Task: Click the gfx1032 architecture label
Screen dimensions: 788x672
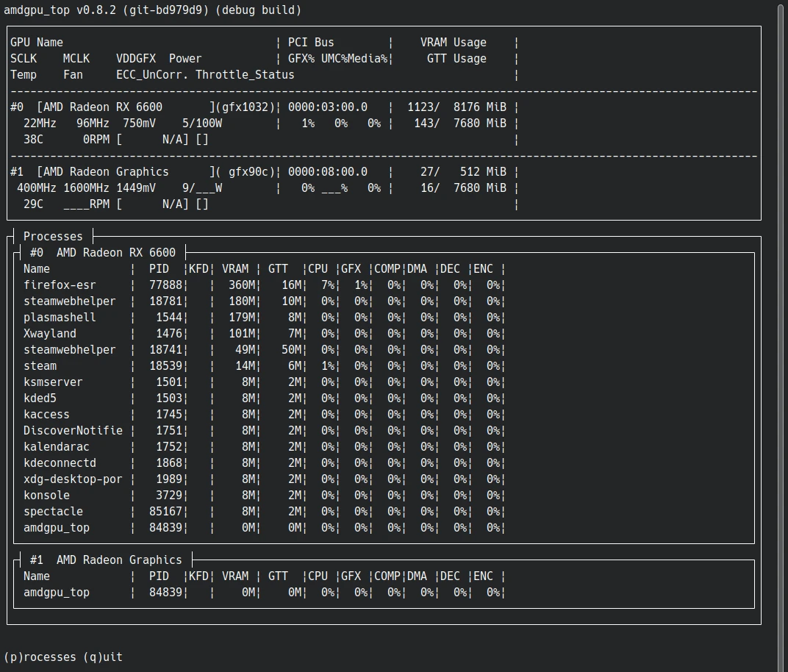Action: pos(245,107)
